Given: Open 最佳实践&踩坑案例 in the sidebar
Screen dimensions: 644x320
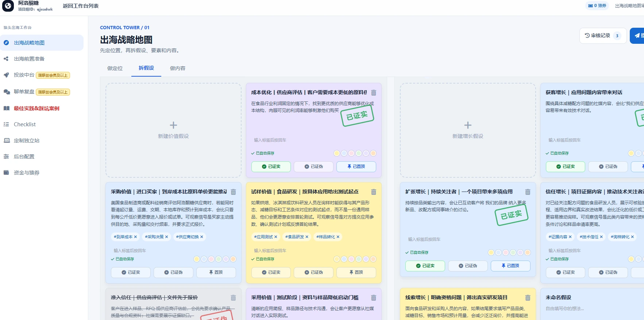Looking at the screenshot, I should pyautogui.click(x=42, y=108).
